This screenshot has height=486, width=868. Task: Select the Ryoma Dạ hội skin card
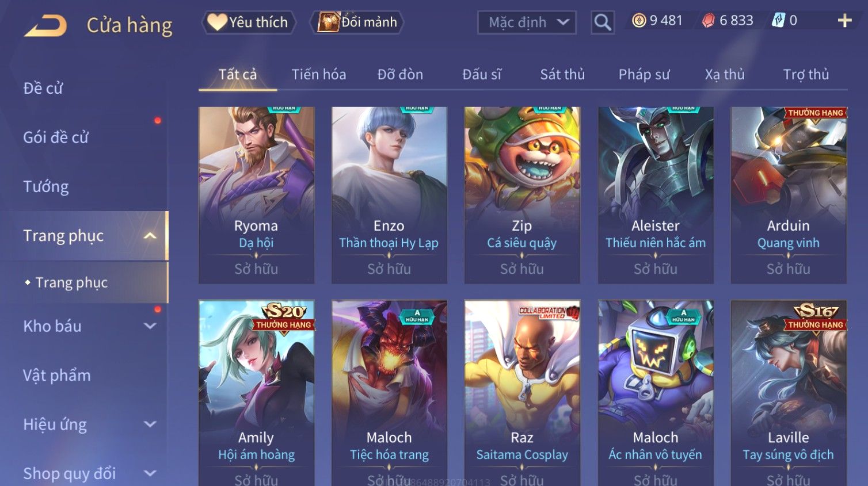(x=256, y=195)
